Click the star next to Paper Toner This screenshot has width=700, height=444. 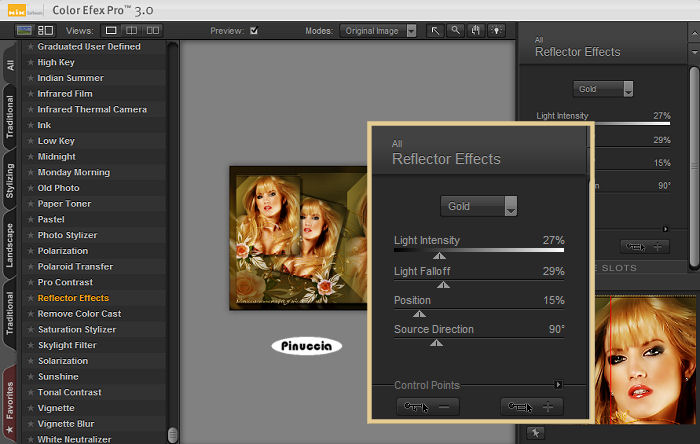pyautogui.click(x=30, y=203)
